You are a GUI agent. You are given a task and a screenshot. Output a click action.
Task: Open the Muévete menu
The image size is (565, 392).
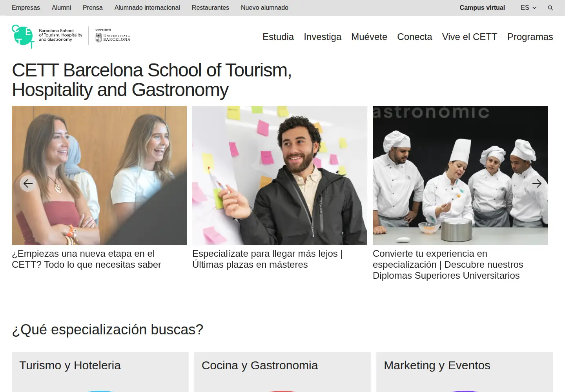[369, 37]
